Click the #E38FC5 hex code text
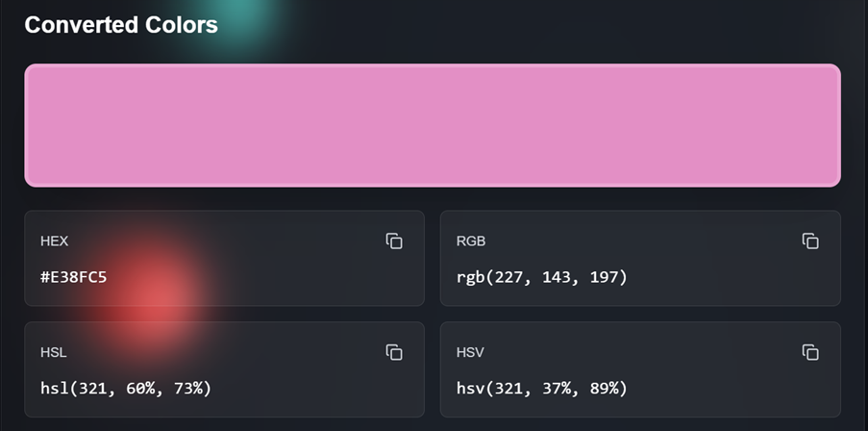Viewport: 868px width, 431px height. tap(73, 278)
